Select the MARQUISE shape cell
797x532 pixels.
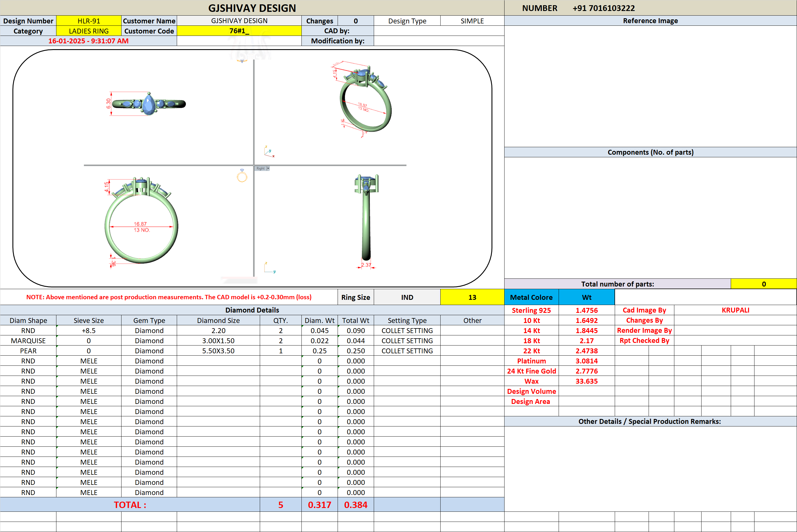[x=28, y=341]
